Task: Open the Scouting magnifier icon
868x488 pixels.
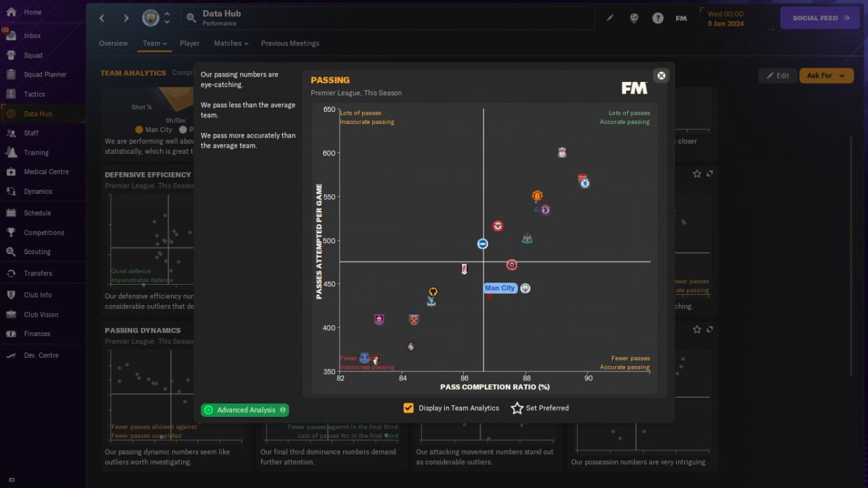Action: click(11, 251)
